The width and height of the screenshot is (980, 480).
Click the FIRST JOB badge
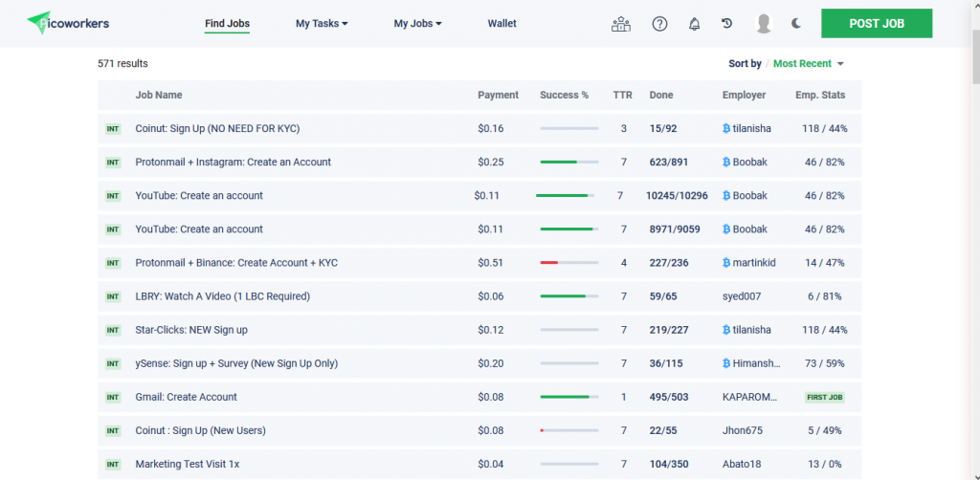pyautogui.click(x=824, y=397)
